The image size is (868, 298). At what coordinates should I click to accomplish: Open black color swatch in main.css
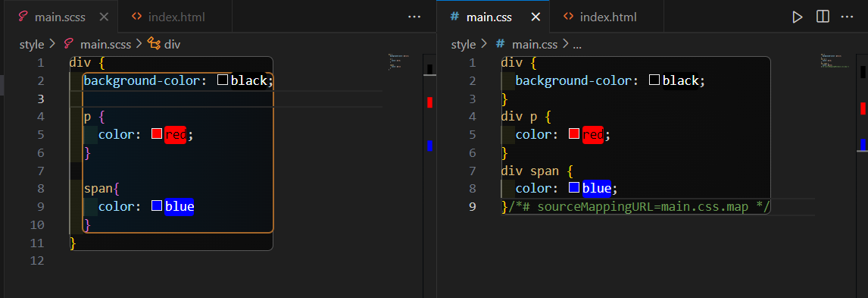point(654,80)
